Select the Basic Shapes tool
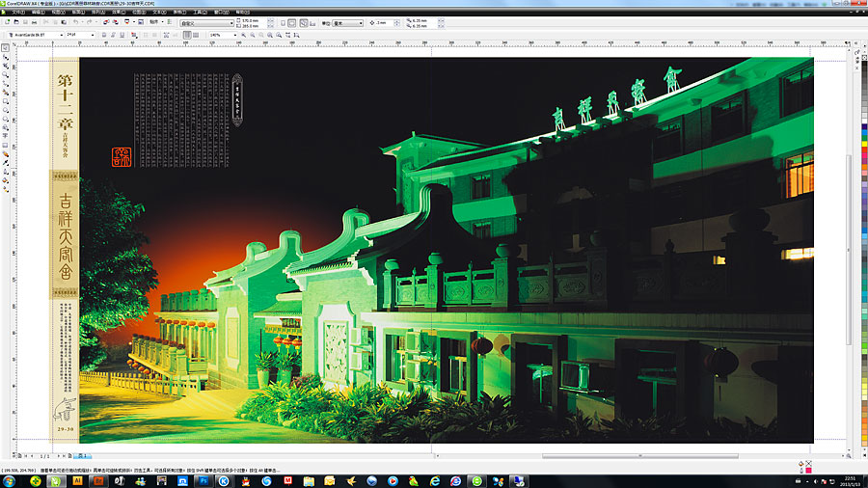The width and height of the screenshot is (868, 488). [x=6, y=126]
